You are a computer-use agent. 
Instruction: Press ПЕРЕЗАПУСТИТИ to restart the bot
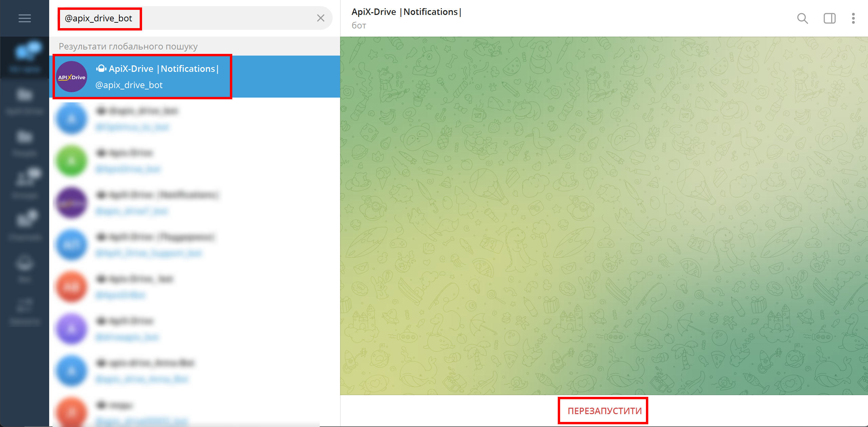(605, 411)
